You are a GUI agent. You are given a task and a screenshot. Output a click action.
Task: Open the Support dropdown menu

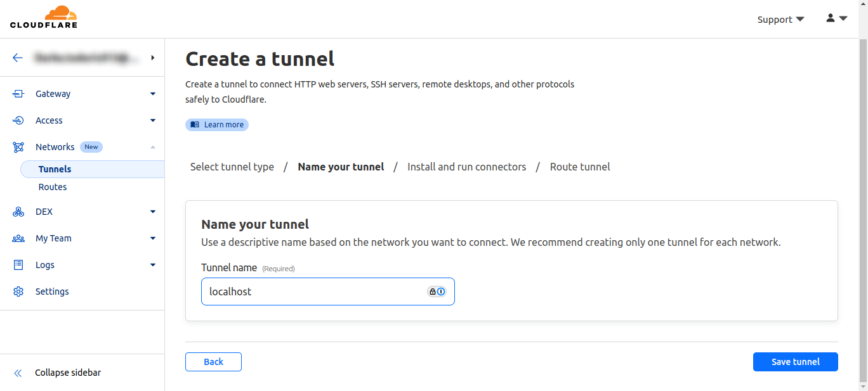[x=780, y=20]
